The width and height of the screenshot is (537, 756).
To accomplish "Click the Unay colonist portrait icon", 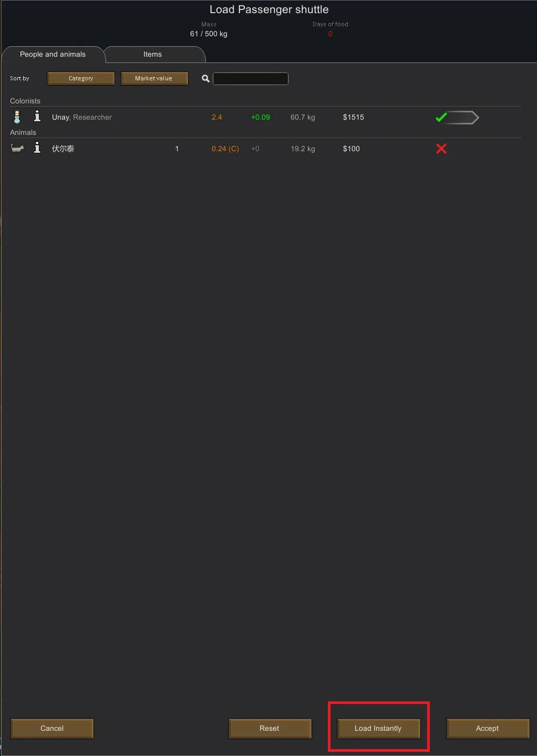I will (17, 117).
